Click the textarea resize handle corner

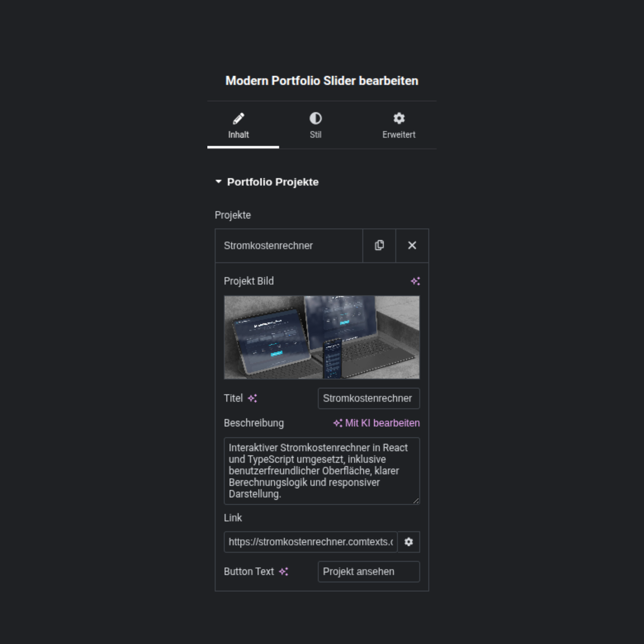pos(416,501)
